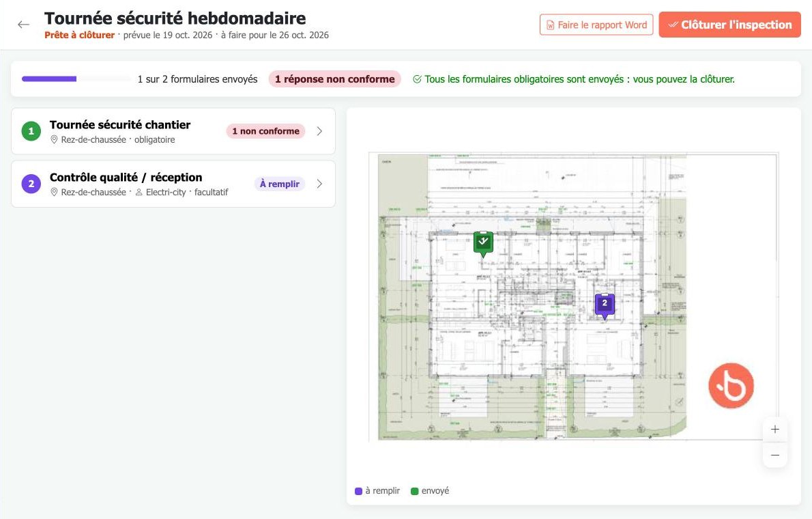Viewport: 812px width, 519px height.
Task: Click the person icon before Electri-city
Action: pos(139,193)
